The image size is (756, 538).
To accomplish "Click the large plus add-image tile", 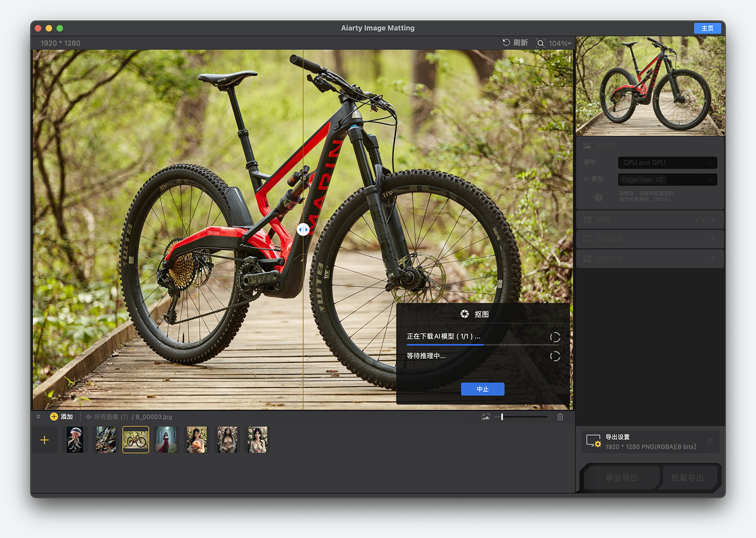I will (44, 440).
